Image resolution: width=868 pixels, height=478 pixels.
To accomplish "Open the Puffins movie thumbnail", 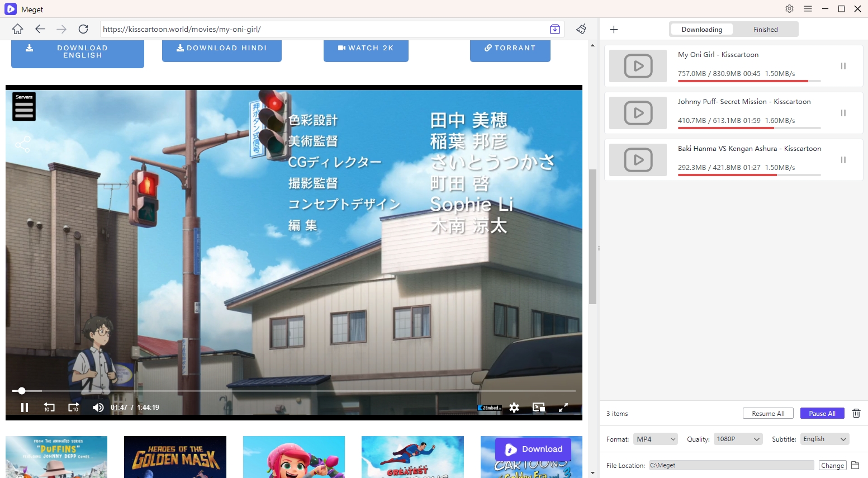I will point(56,457).
